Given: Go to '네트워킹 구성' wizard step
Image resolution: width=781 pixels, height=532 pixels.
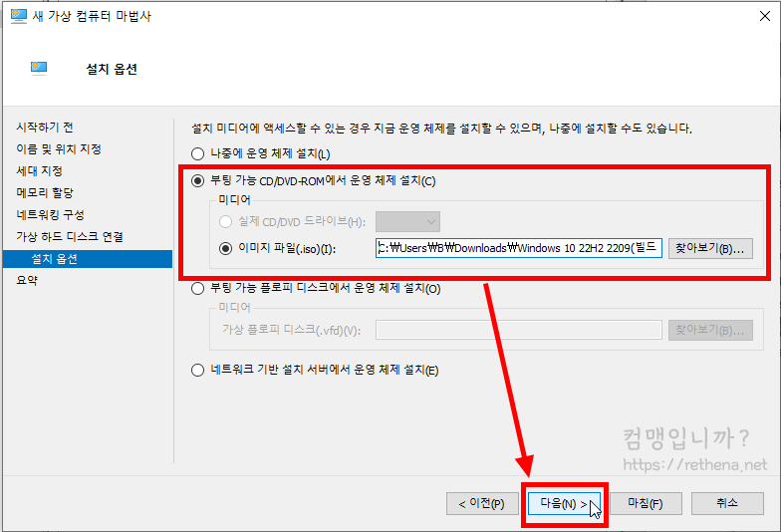Looking at the screenshot, I should coord(50,215).
